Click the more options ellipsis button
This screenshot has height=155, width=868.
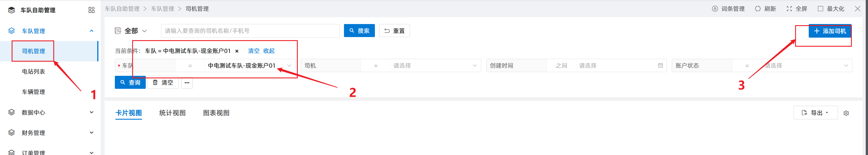pyautogui.click(x=187, y=83)
